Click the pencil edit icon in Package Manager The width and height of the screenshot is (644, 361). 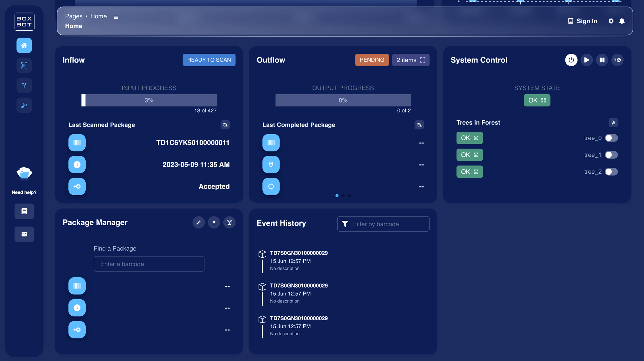click(198, 222)
